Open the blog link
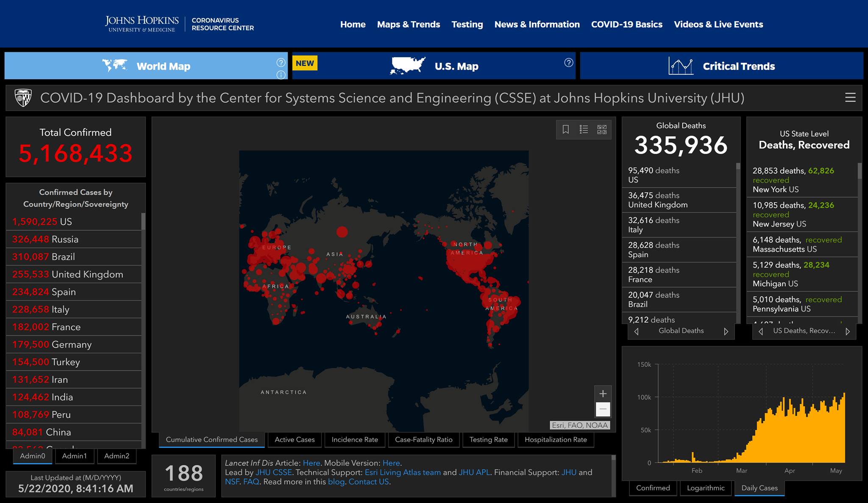868x503 pixels. pos(336,482)
